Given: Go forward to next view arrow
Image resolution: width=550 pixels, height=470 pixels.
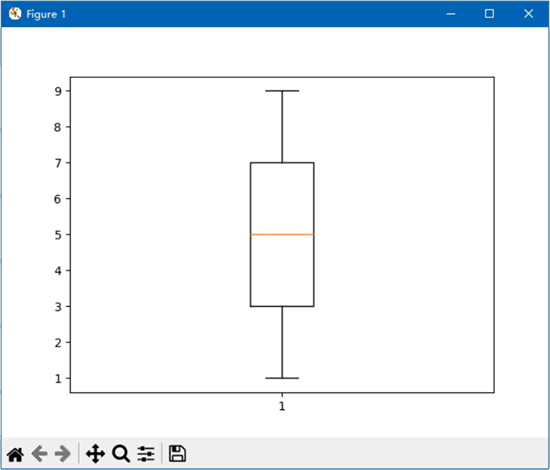Looking at the screenshot, I should pyautogui.click(x=63, y=454).
